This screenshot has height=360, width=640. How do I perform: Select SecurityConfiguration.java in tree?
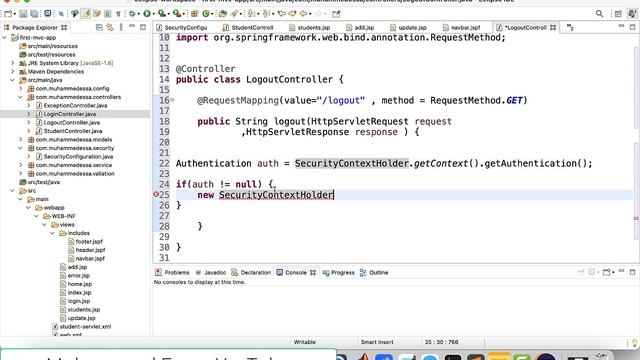pos(78,157)
